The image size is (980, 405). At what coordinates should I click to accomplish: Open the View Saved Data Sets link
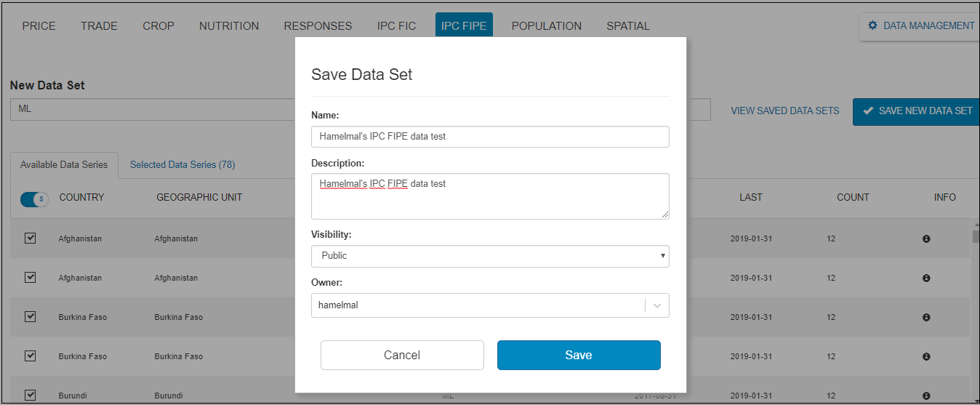point(785,111)
